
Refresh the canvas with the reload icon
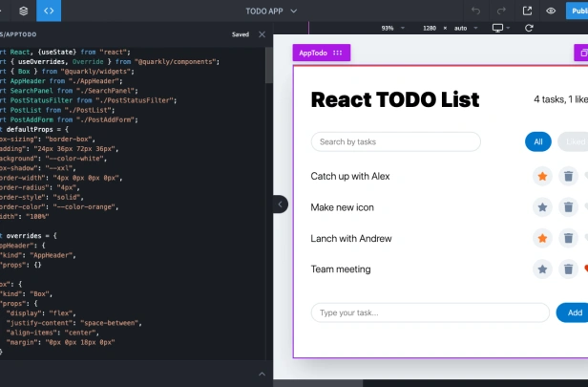click(529, 28)
